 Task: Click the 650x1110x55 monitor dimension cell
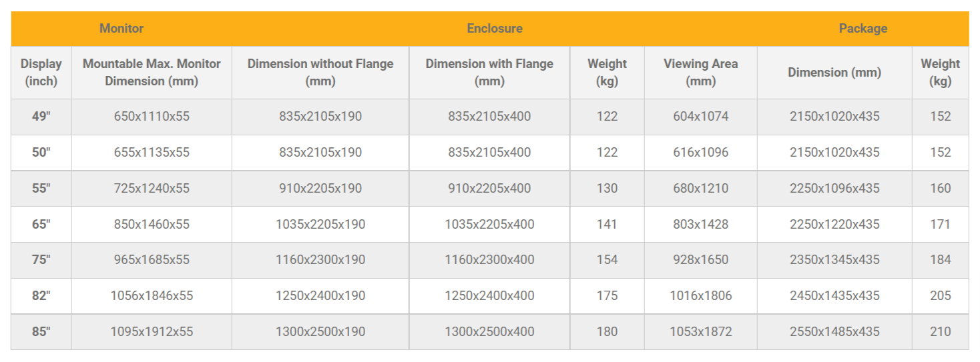pos(152,117)
